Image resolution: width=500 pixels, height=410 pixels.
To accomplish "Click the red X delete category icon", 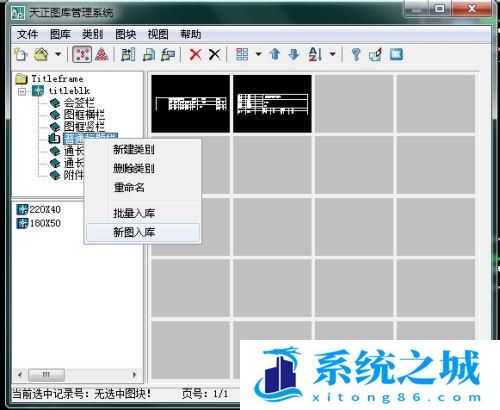I will [195, 54].
